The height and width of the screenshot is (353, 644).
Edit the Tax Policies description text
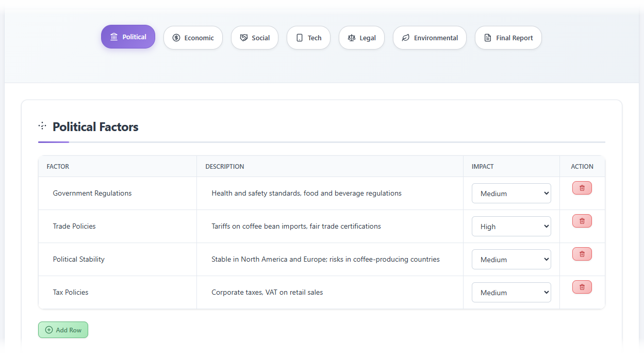tap(267, 293)
